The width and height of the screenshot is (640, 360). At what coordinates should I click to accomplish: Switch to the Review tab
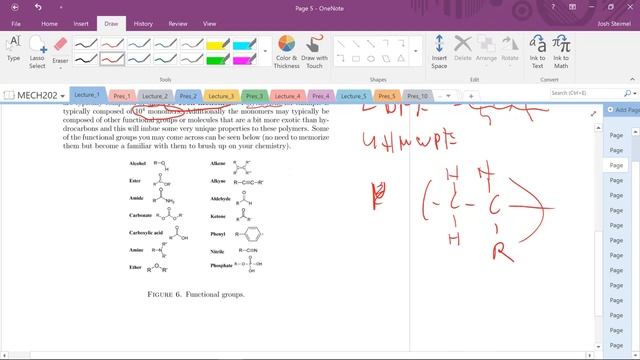[178, 24]
